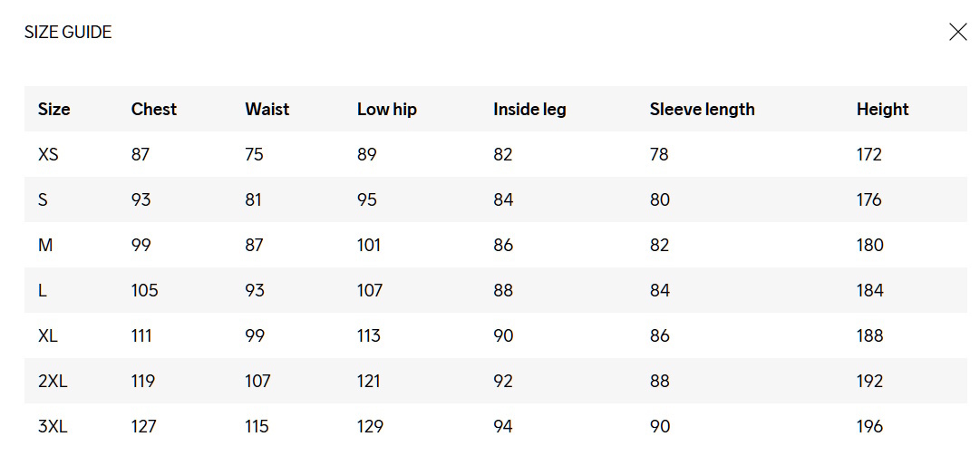Click the waist value 107 for 2XL
Screen dimensions: 980x456
[257, 381]
